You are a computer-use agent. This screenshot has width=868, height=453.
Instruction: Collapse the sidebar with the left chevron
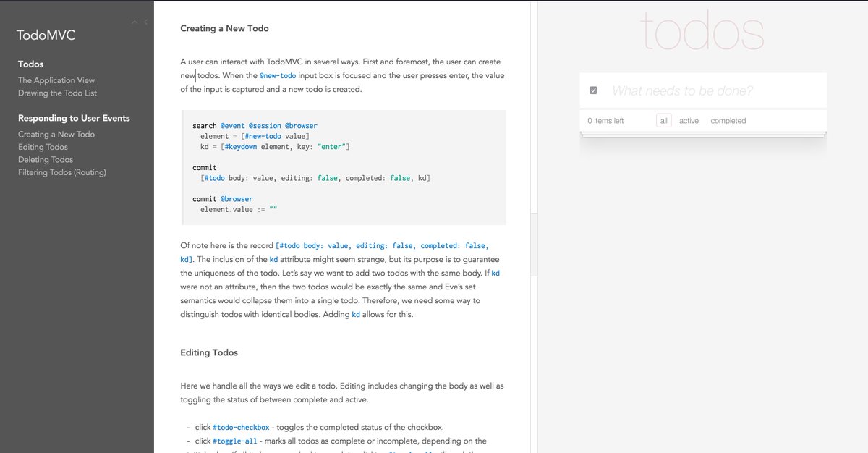(x=146, y=22)
